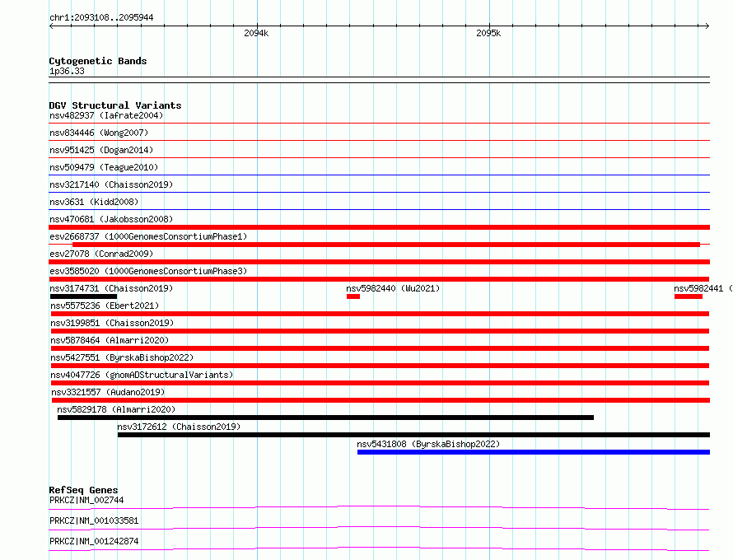
Task: Click the black bar under nsv3174731
Action: 83,296
